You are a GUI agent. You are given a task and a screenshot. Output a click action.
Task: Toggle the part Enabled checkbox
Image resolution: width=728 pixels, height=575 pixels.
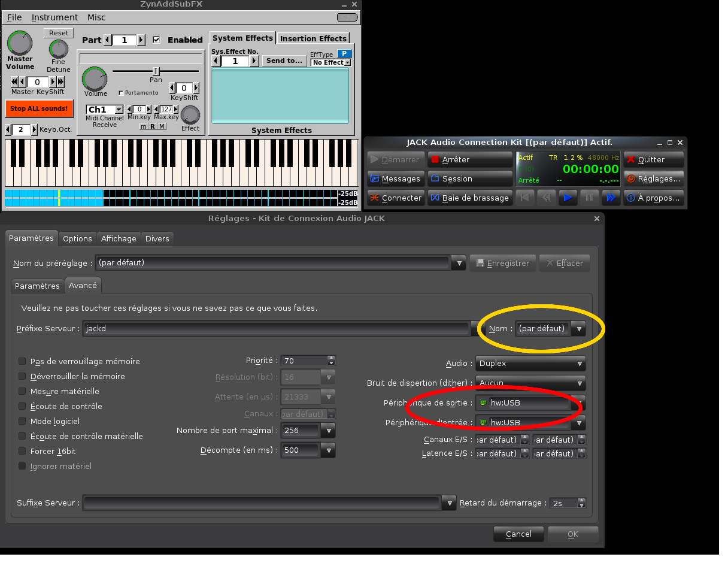pos(157,40)
